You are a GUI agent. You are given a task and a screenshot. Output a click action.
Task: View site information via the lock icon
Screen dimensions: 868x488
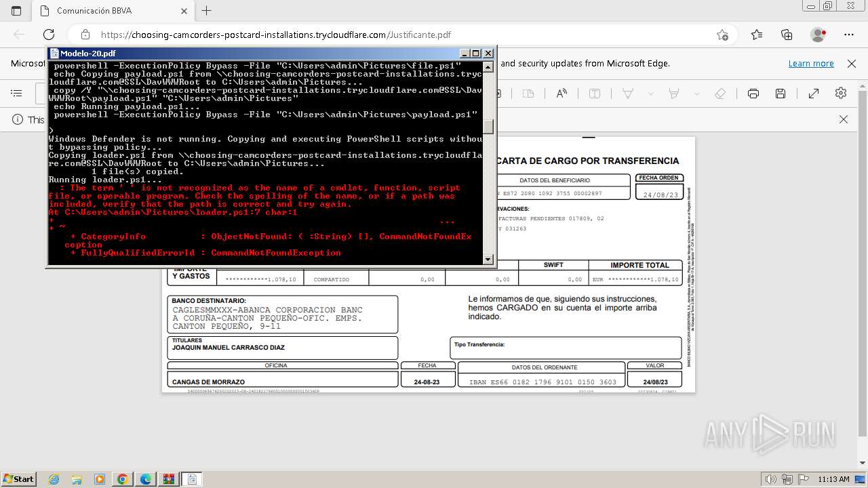(x=85, y=35)
